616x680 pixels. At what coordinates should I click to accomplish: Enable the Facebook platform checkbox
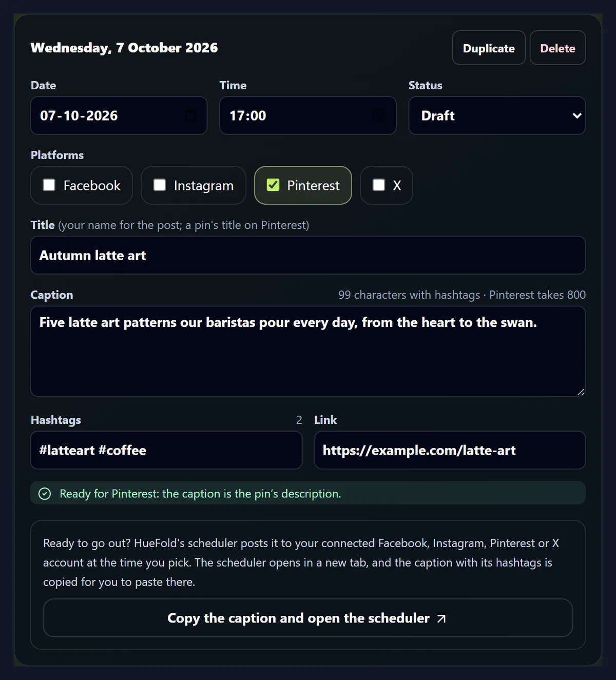point(49,185)
